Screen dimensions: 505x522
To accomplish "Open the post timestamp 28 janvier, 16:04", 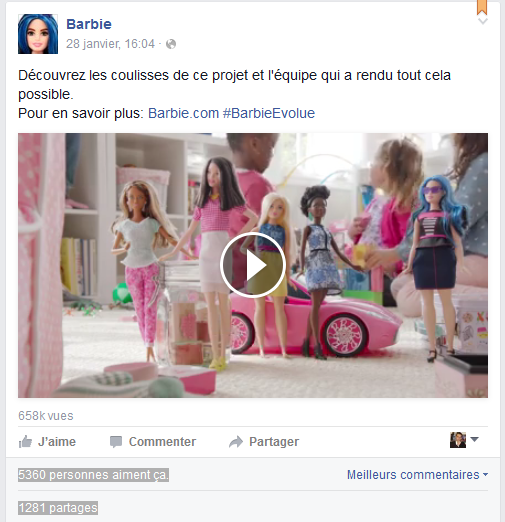I will (110, 44).
